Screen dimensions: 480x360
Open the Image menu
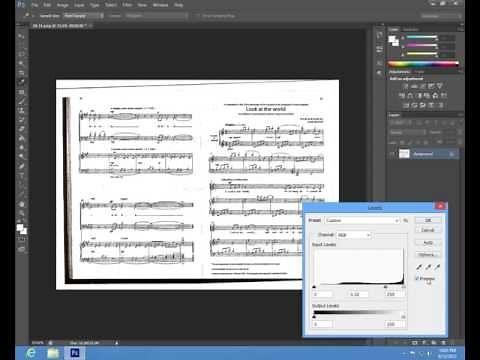click(62, 5)
